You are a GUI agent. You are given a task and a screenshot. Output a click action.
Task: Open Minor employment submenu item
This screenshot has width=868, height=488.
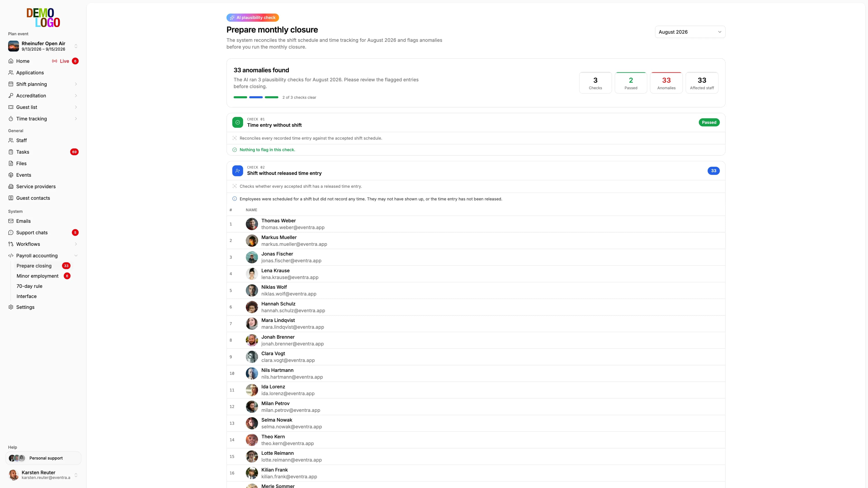43,276
